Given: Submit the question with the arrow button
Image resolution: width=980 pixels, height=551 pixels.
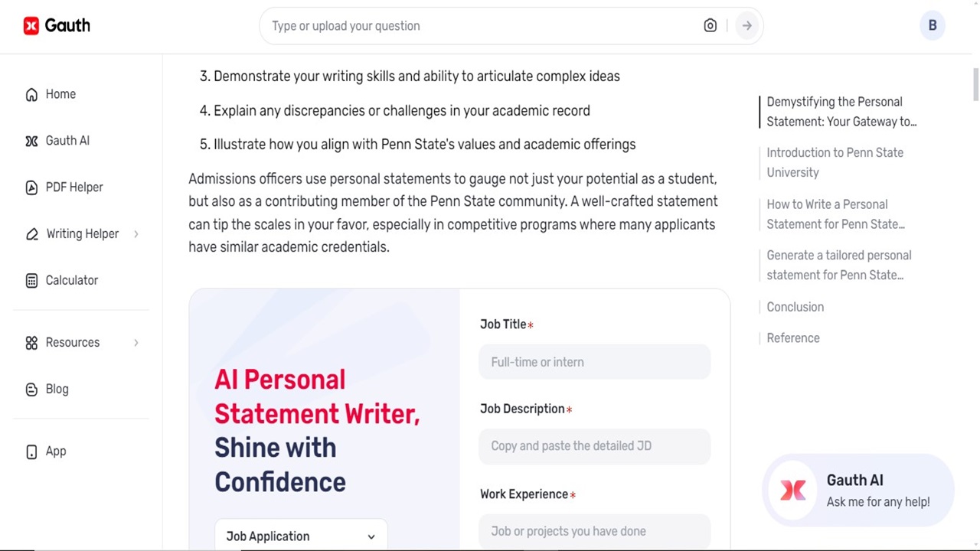Looking at the screenshot, I should (x=746, y=25).
